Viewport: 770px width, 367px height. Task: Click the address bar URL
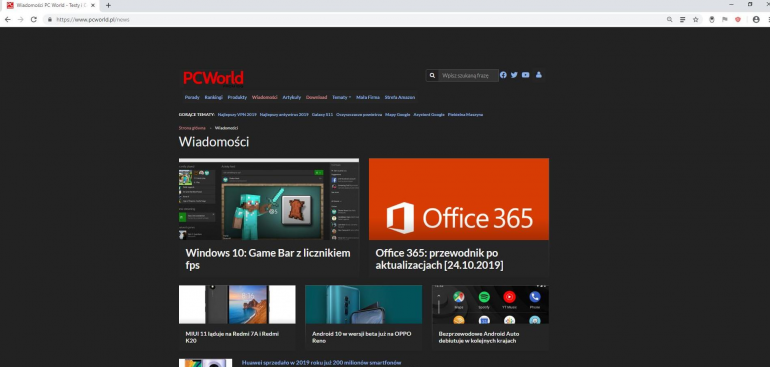(93, 20)
